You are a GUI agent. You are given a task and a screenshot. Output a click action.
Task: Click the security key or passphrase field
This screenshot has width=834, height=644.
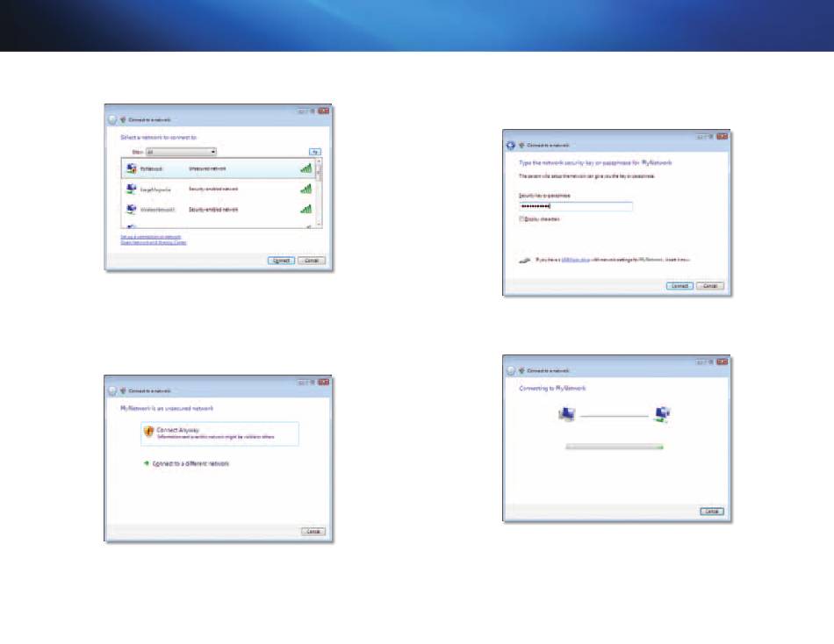pyautogui.click(x=575, y=207)
